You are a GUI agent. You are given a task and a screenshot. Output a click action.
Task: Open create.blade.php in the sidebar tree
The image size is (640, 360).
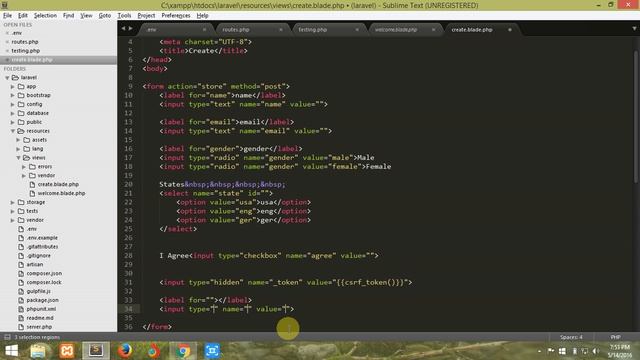click(58, 184)
